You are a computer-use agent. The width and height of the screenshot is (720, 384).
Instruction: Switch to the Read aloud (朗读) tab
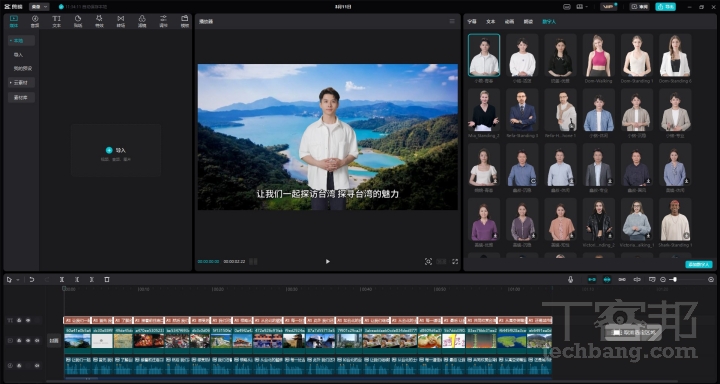tap(529, 22)
